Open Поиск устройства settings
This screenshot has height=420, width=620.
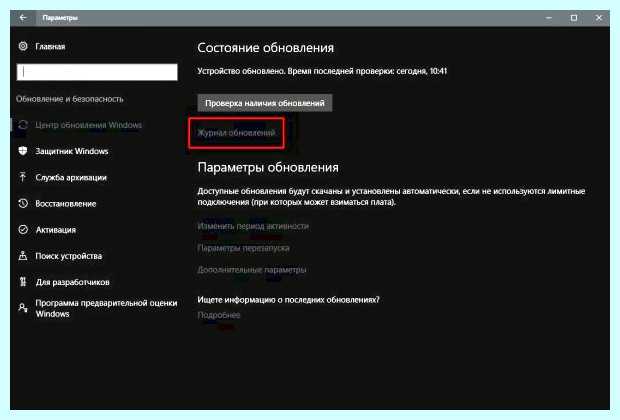pos(68,256)
